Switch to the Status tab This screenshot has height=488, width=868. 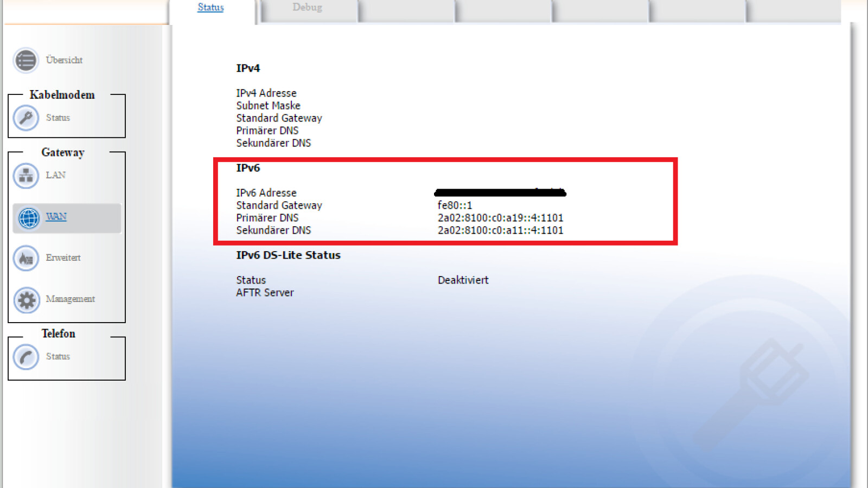pos(210,8)
